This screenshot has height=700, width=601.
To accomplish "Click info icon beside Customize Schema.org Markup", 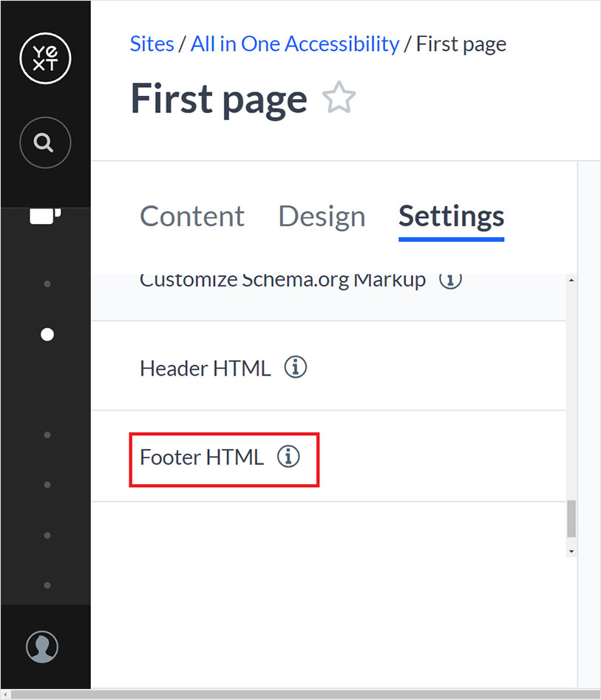I will click(451, 281).
